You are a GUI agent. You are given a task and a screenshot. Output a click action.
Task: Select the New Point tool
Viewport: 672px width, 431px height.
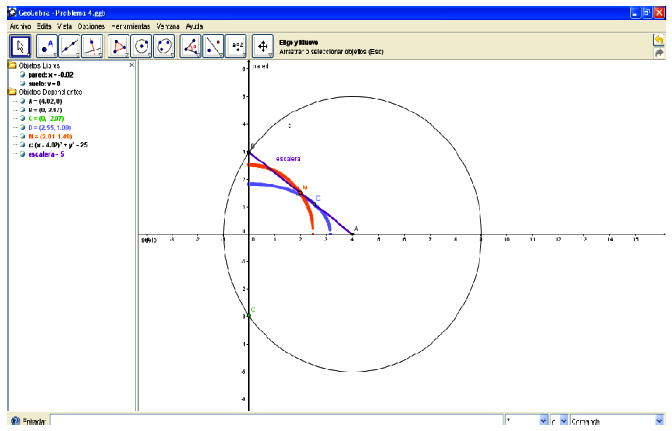pyautogui.click(x=46, y=45)
